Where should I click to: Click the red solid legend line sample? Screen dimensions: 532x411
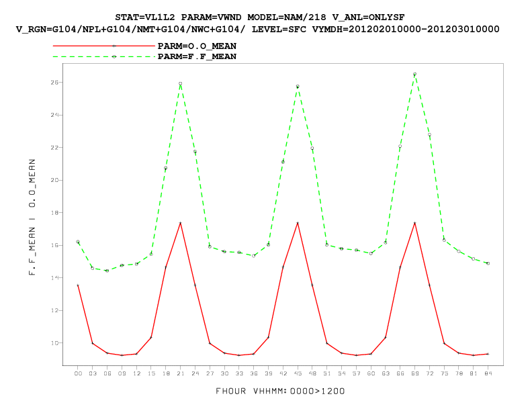[104, 46]
